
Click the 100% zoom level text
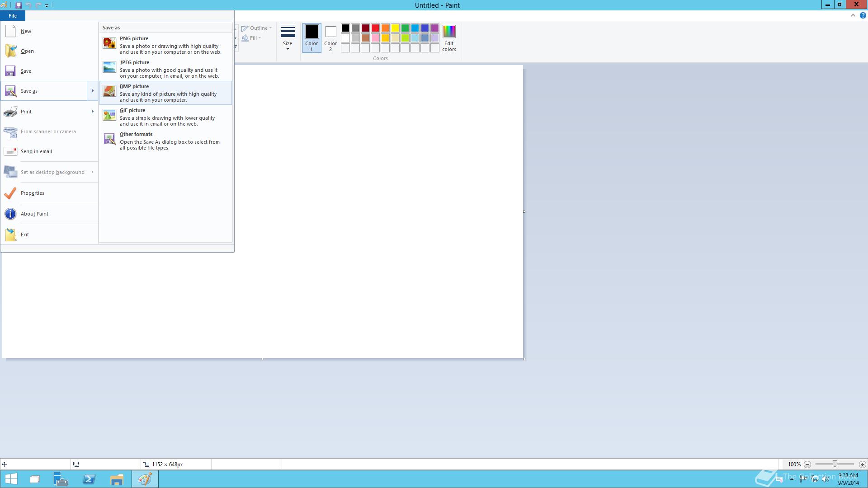pos(794,465)
